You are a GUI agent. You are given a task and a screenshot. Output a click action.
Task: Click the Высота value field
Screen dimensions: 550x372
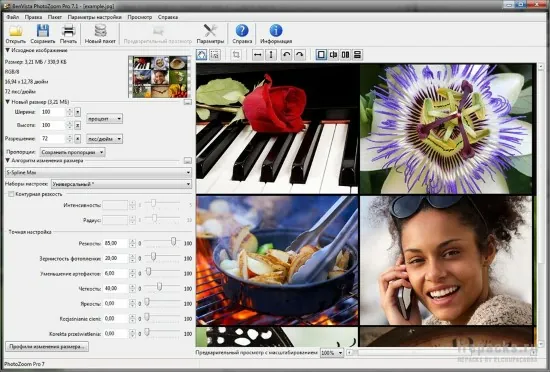[x=53, y=125]
